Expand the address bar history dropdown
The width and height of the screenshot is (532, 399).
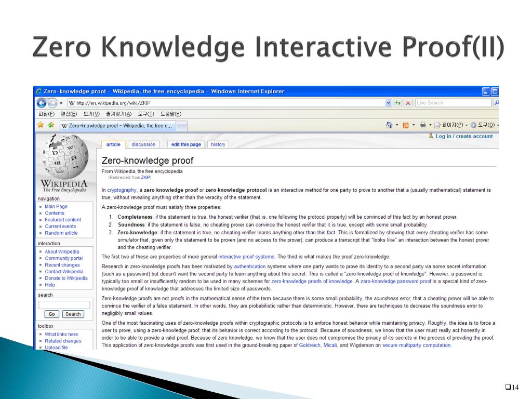(389, 103)
